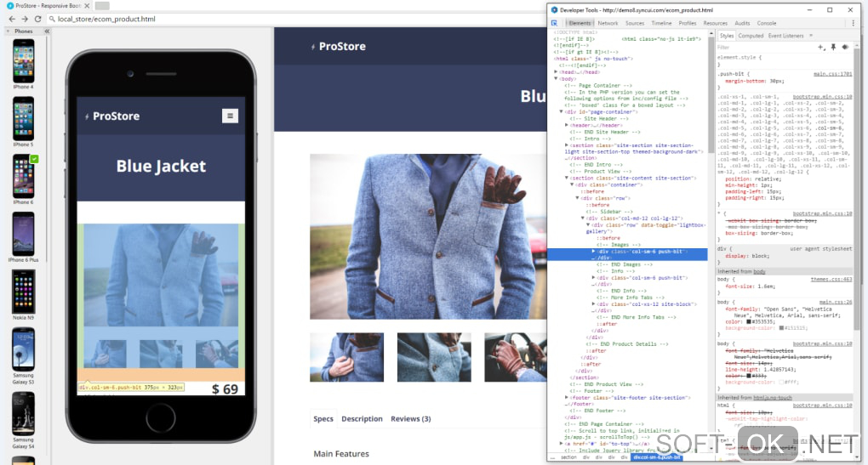Select the Samsung Galaxy S3 device preset

(23, 356)
